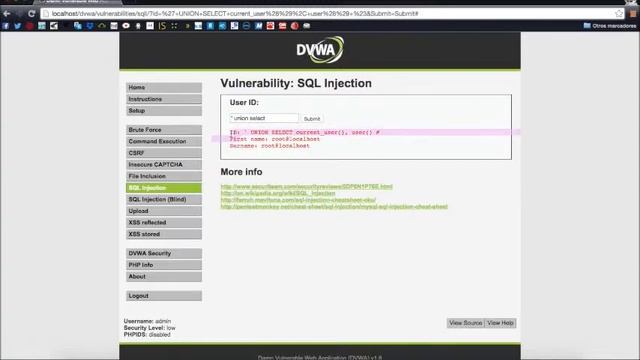
Task: Focus the User ID text input field
Action: tap(264, 118)
